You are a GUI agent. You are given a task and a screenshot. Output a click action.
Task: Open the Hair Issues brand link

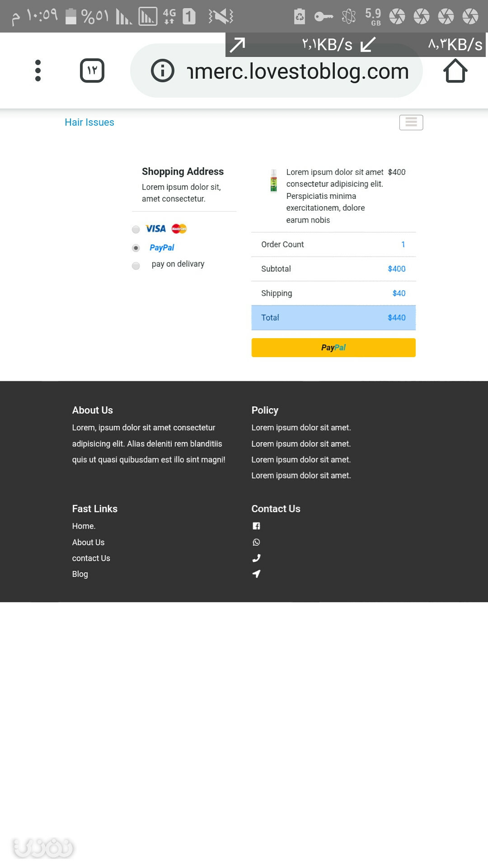(89, 123)
